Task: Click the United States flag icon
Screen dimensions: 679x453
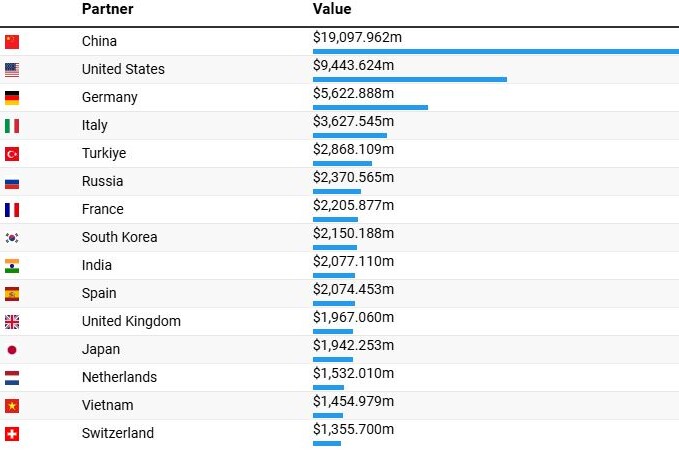Action: pos(12,70)
